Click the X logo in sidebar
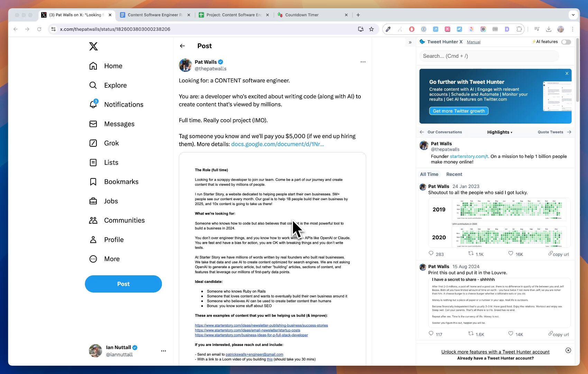The image size is (588, 374). 93,46
